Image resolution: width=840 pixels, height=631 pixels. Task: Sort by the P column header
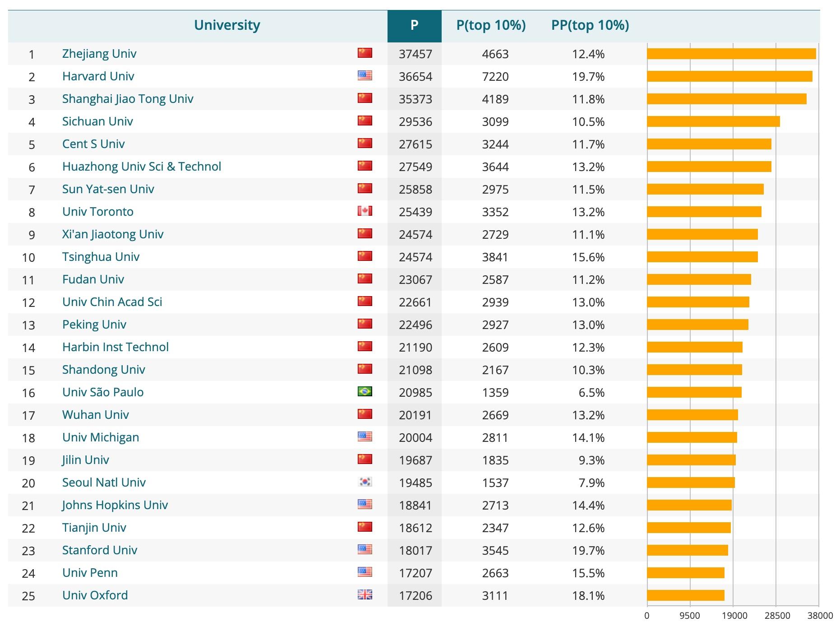414,25
